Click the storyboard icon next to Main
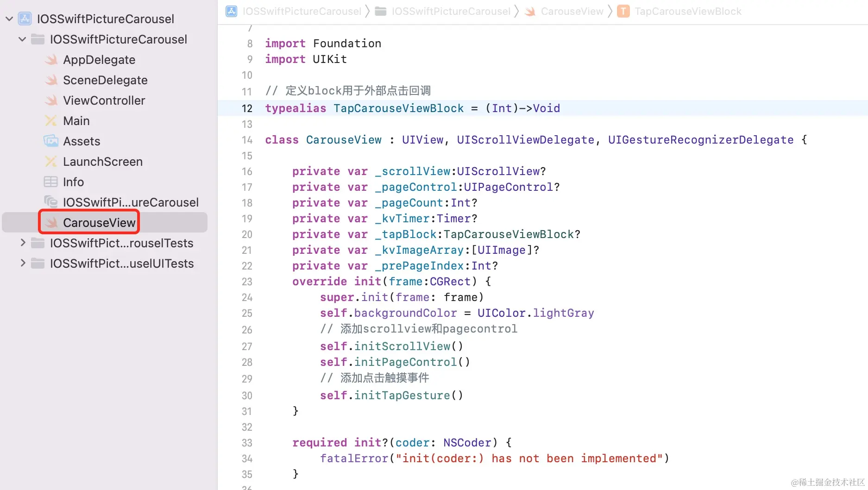The height and width of the screenshot is (490, 868). 51,121
